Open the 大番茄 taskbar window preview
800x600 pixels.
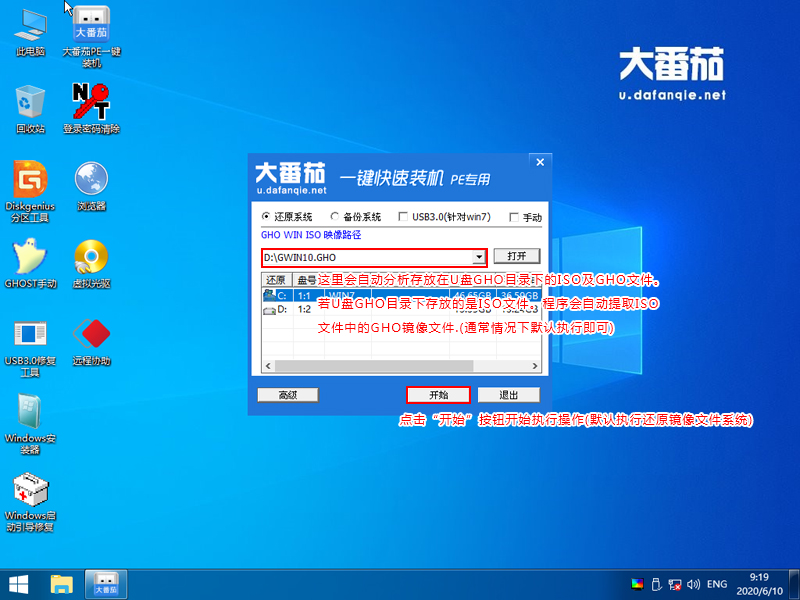click(x=104, y=584)
